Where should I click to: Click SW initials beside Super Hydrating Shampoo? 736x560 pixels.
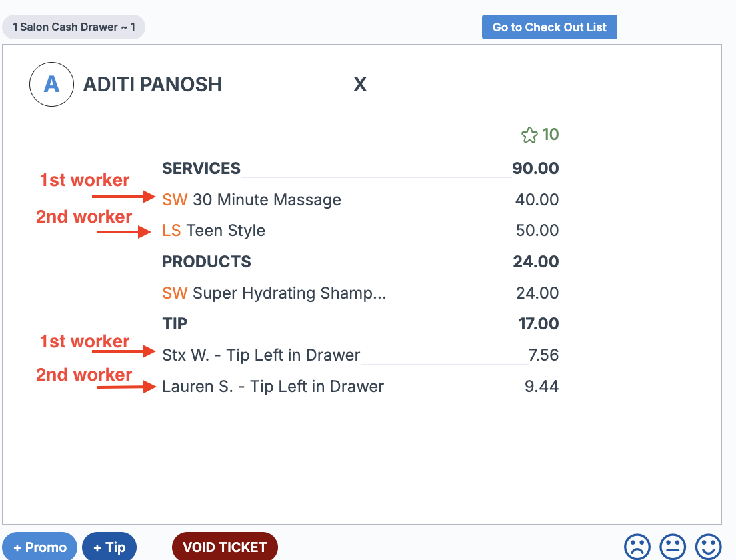[175, 293]
